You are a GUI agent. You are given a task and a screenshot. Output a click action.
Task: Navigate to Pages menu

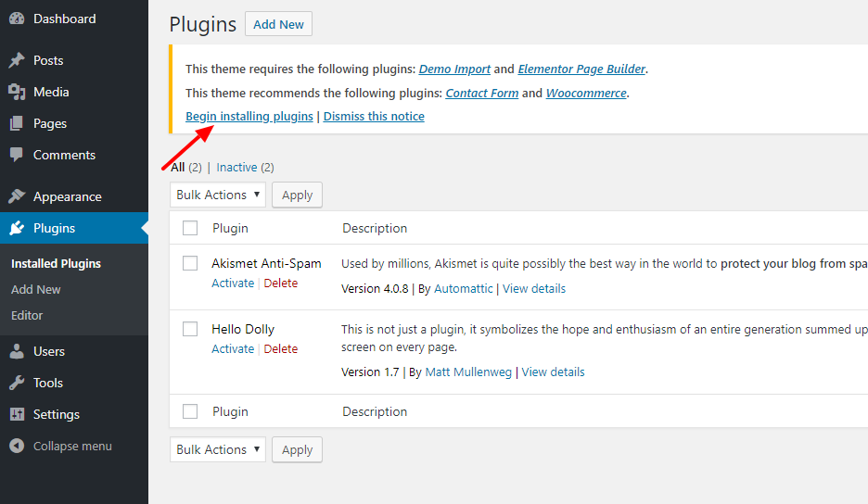tap(74, 123)
